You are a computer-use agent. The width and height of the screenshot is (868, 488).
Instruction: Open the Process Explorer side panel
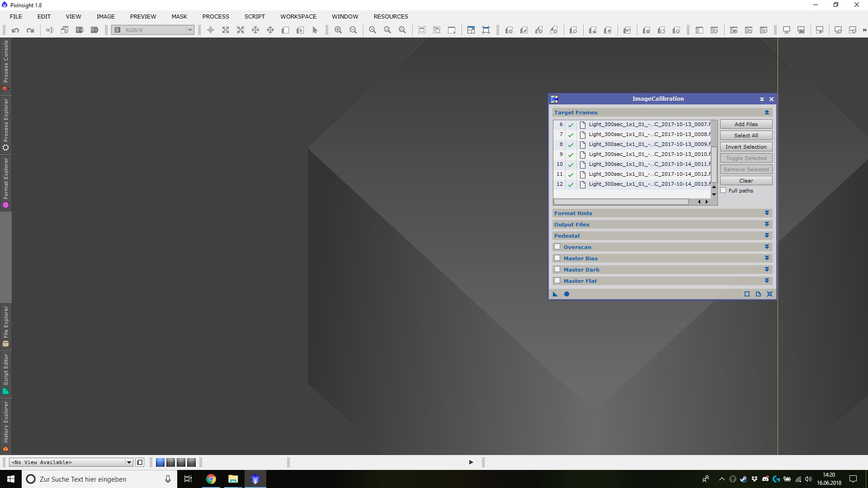click(6, 125)
